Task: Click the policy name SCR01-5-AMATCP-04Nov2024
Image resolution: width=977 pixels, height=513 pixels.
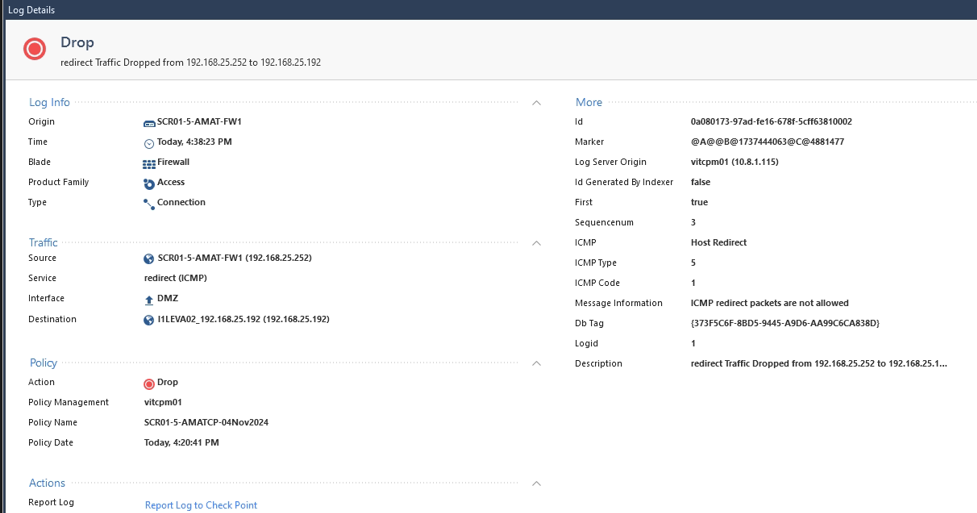Action: [x=206, y=422]
